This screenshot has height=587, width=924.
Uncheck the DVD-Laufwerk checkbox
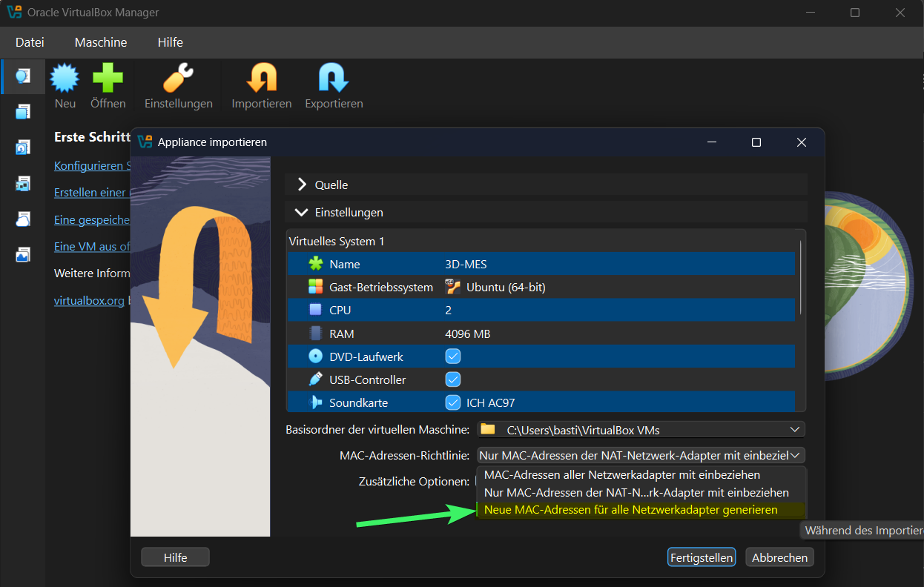click(453, 356)
